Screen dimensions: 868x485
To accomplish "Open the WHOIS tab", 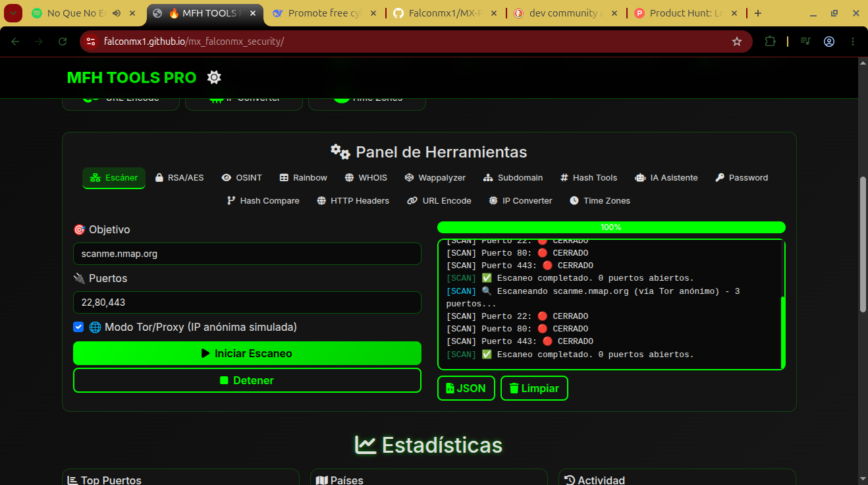I will click(x=366, y=178).
